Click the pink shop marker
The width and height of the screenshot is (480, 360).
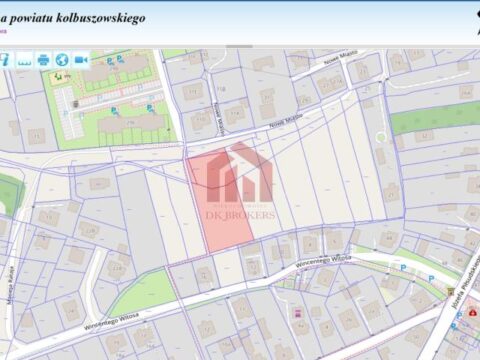[x=298, y=313]
